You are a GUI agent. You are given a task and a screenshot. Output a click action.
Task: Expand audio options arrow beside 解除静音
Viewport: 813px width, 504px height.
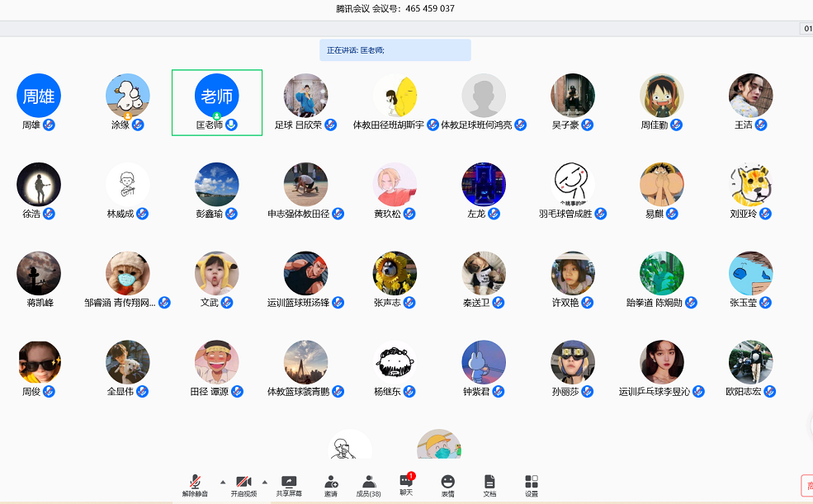pos(222,482)
